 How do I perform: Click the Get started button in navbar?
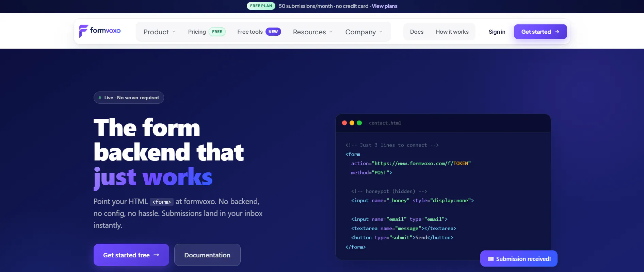coord(540,32)
